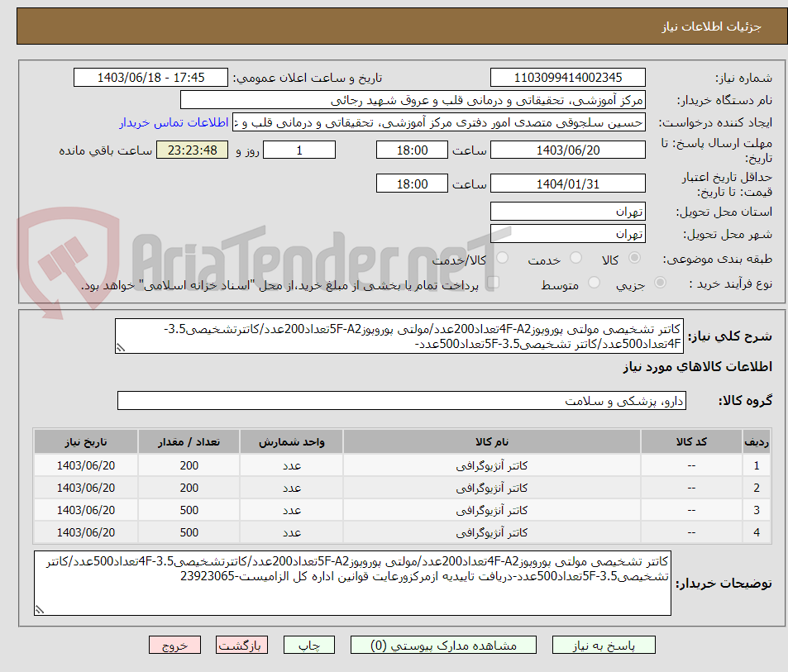Click the شماره نیاز field 1103099414002345
788x672 pixels.
[x=568, y=78]
